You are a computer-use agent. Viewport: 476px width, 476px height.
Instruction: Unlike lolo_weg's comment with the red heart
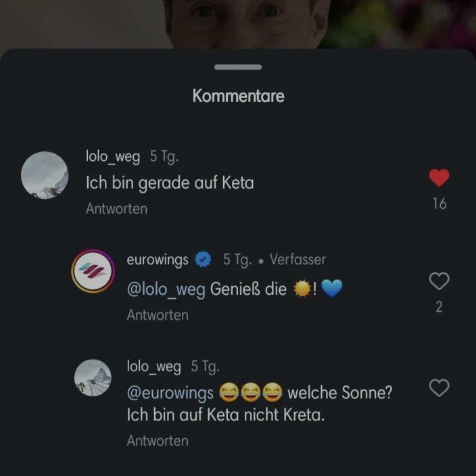[x=439, y=178]
